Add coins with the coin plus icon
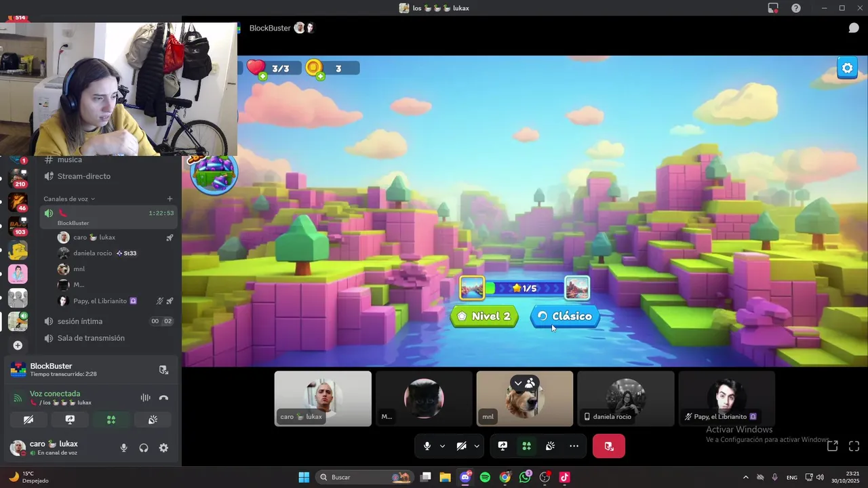The height and width of the screenshot is (488, 868). 321,76
